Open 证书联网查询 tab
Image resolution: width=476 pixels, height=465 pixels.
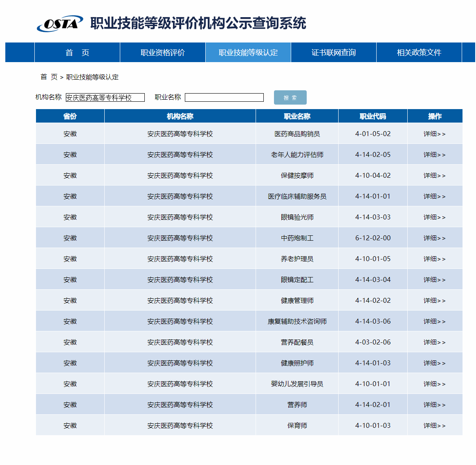click(334, 52)
